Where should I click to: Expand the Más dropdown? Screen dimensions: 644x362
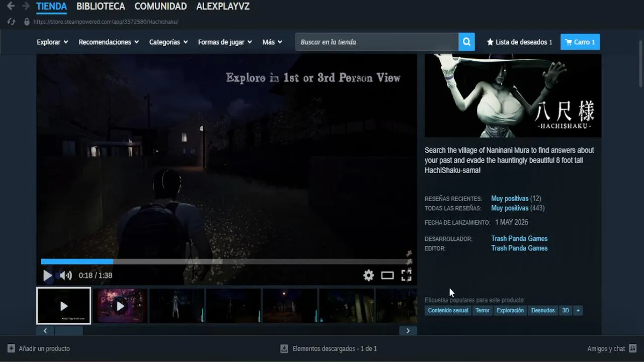coord(272,42)
